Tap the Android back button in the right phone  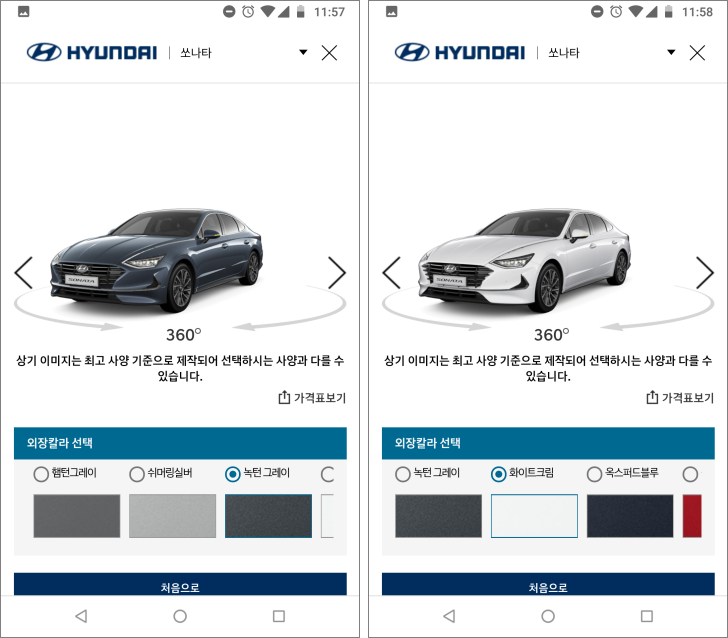(x=449, y=616)
